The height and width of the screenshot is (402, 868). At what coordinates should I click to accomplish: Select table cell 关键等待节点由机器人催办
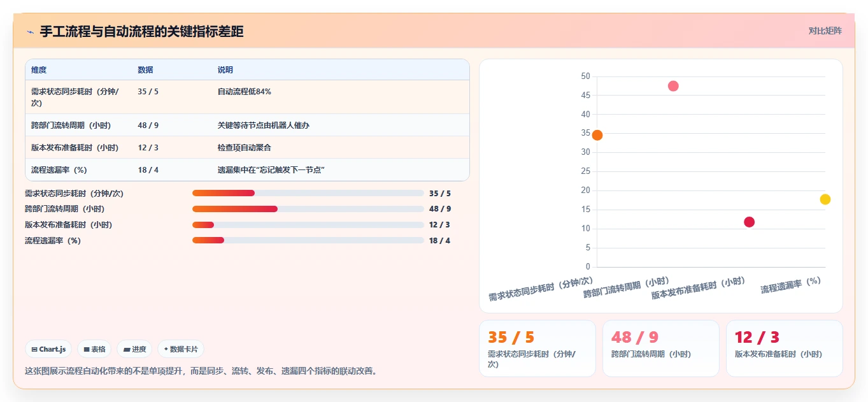coord(263,126)
